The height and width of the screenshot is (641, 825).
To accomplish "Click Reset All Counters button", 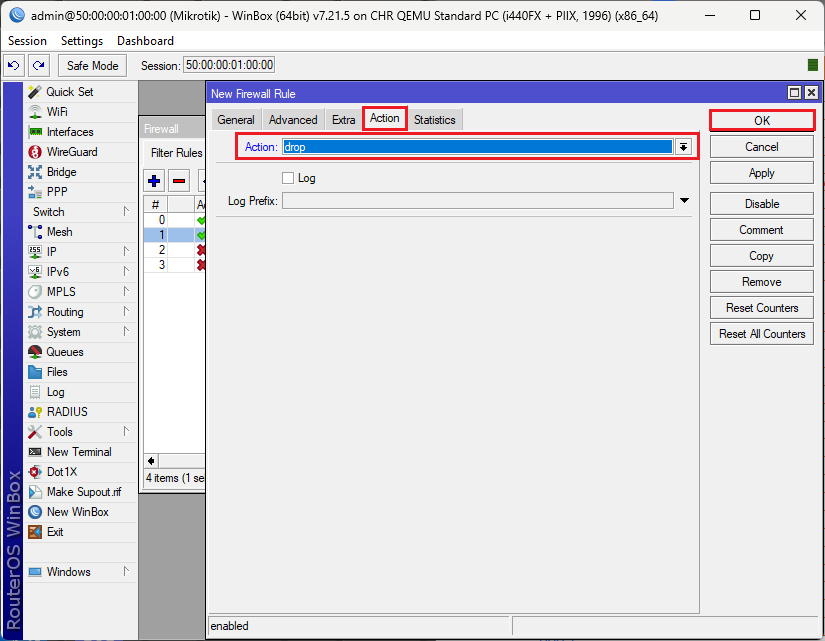I will [x=762, y=334].
